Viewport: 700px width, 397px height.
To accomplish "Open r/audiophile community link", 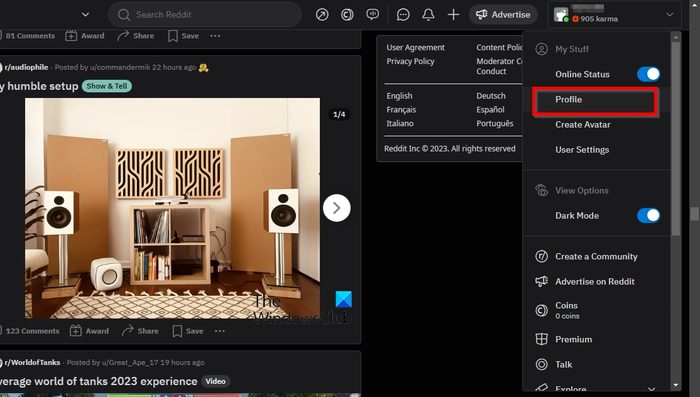I will pos(26,67).
